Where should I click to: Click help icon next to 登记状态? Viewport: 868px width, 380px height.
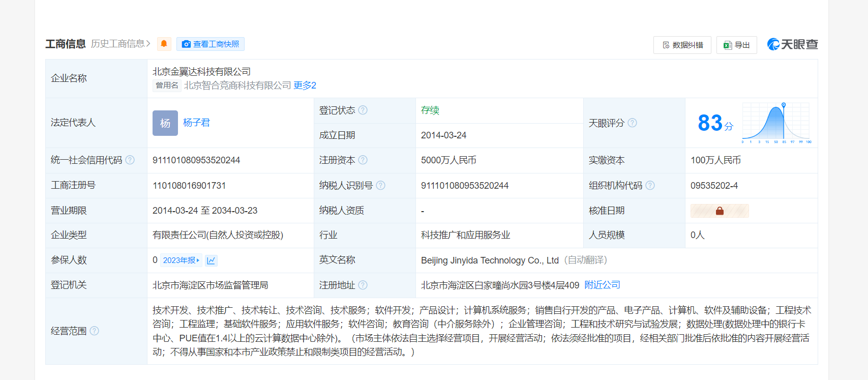[363, 110]
